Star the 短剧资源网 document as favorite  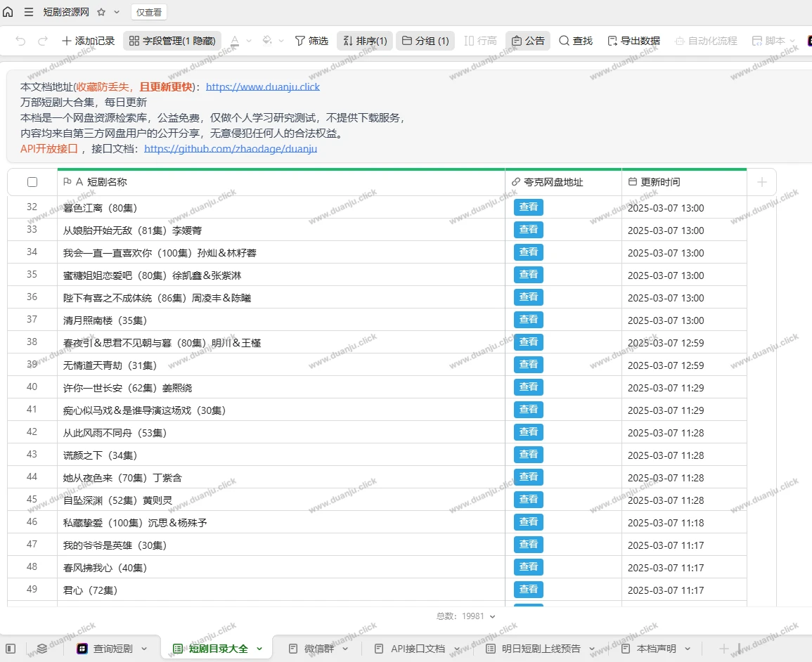[101, 12]
